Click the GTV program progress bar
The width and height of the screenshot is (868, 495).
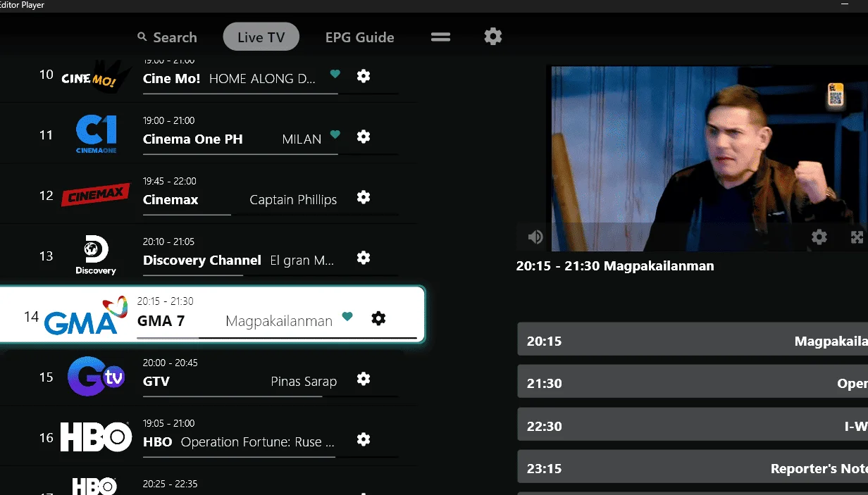(271, 396)
